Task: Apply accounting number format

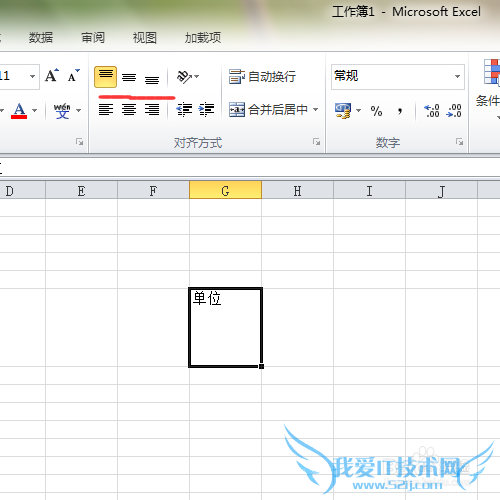Action: 343,110
